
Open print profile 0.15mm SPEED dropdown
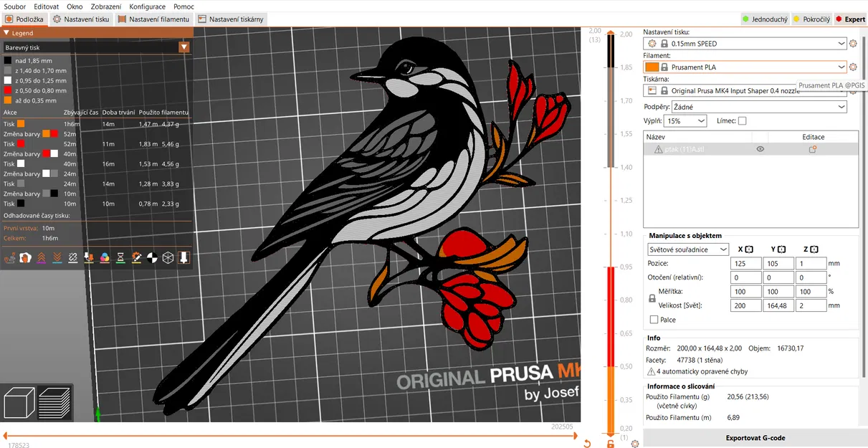pos(745,44)
